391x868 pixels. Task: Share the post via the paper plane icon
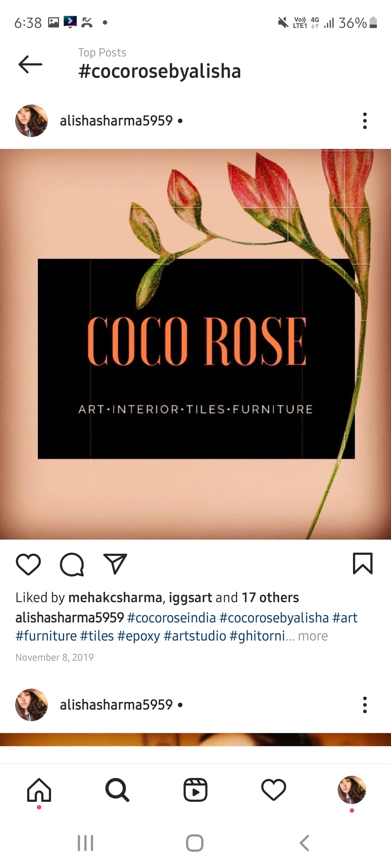[115, 564]
